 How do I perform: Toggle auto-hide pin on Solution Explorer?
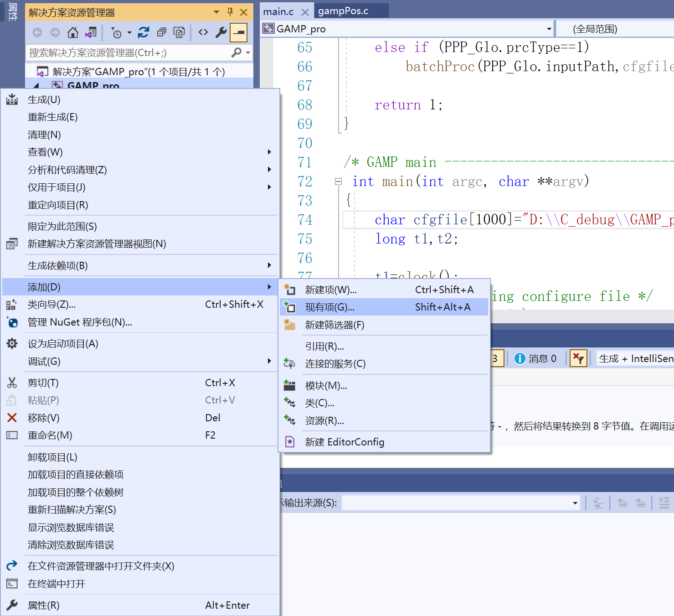tap(230, 12)
